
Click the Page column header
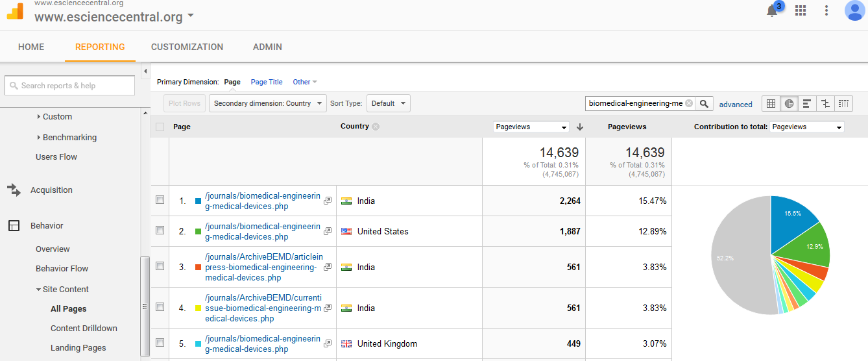click(x=182, y=127)
